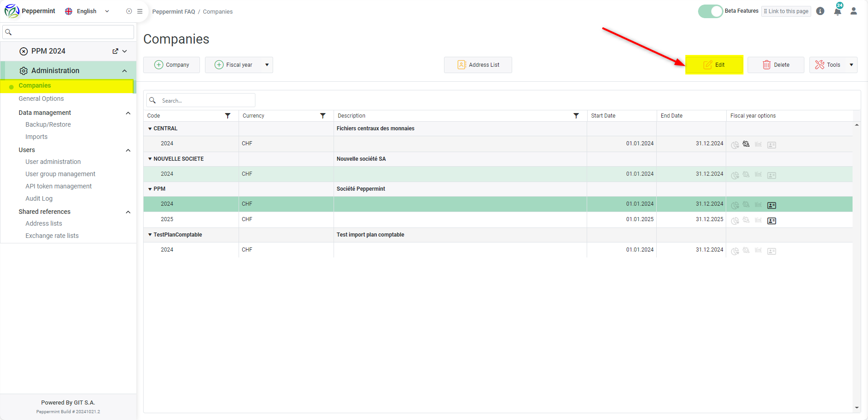The width and height of the screenshot is (868, 420).
Task: Click the Administration gear icon
Action: coord(24,71)
